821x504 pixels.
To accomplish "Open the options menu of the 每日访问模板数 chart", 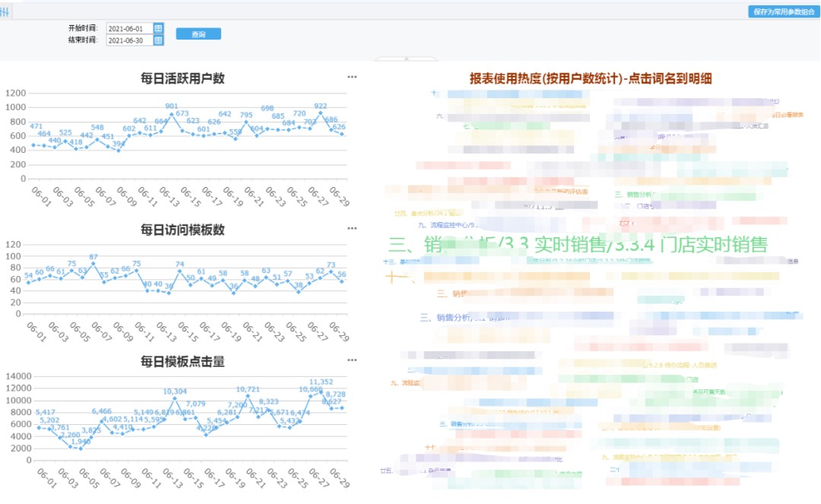I will (352, 227).
